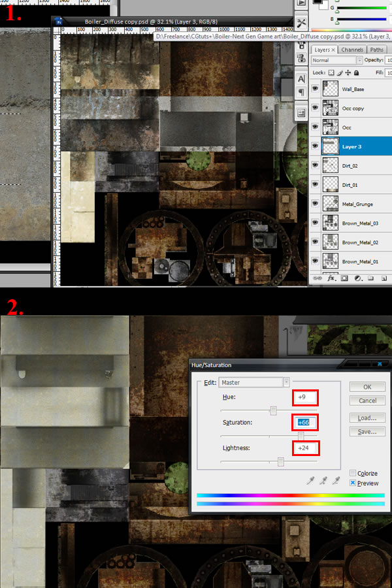The width and height of the screenshot is (392, 588).
Task: Click the Lock all padlock icon
Action: 356,73
